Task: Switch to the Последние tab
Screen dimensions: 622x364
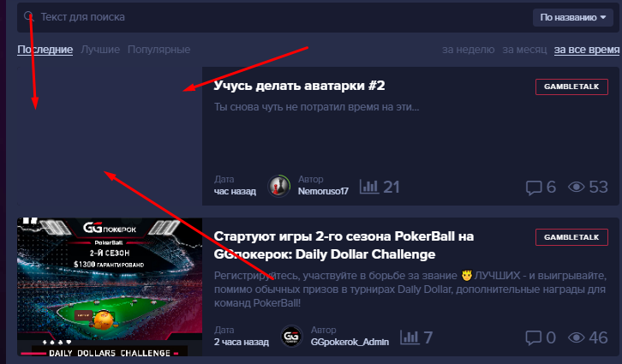Action: click(x=45, y=50)
